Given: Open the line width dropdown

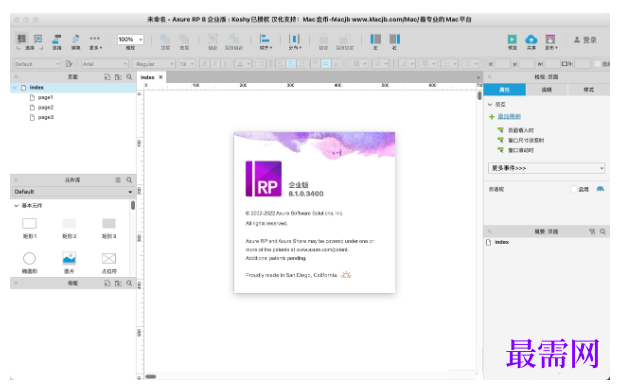Looking at the screenshot, I should (x=428, y=64).
